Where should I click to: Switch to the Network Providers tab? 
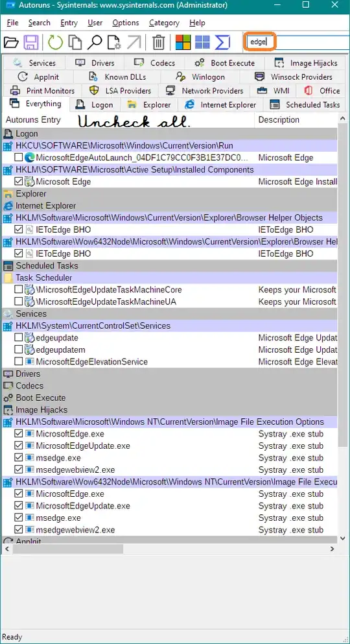click(204, 91)
